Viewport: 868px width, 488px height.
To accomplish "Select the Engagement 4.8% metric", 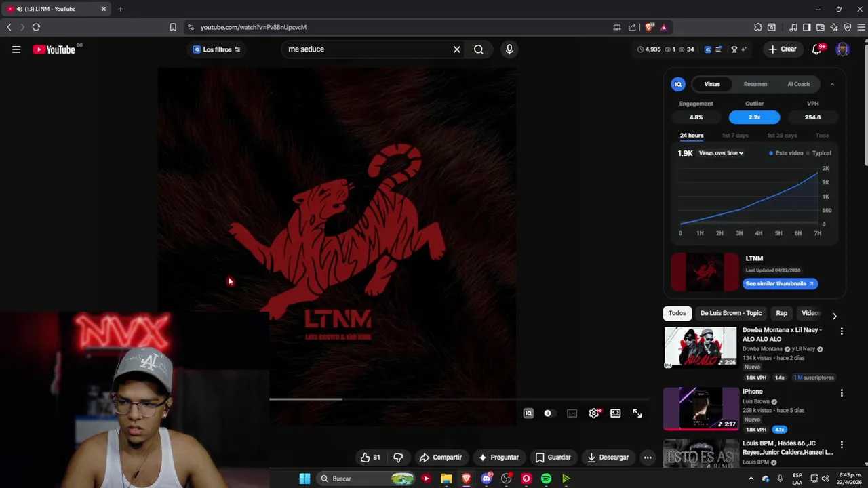I will point(696,117).
